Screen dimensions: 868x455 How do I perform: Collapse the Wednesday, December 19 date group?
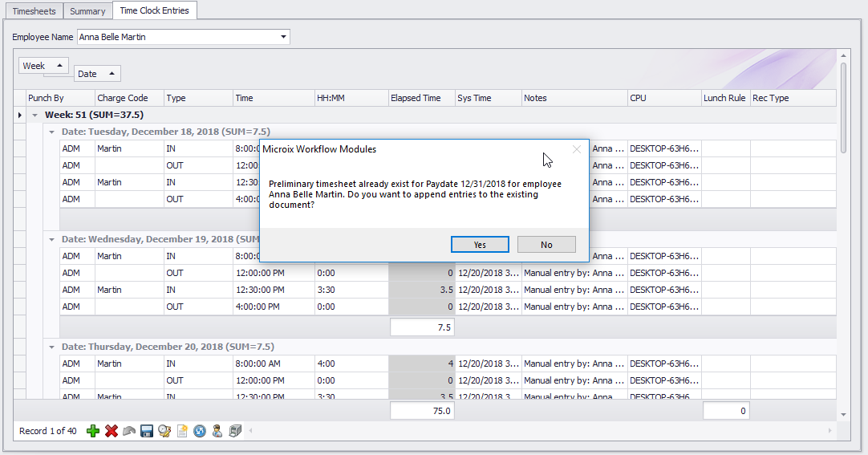pos(52,239)
